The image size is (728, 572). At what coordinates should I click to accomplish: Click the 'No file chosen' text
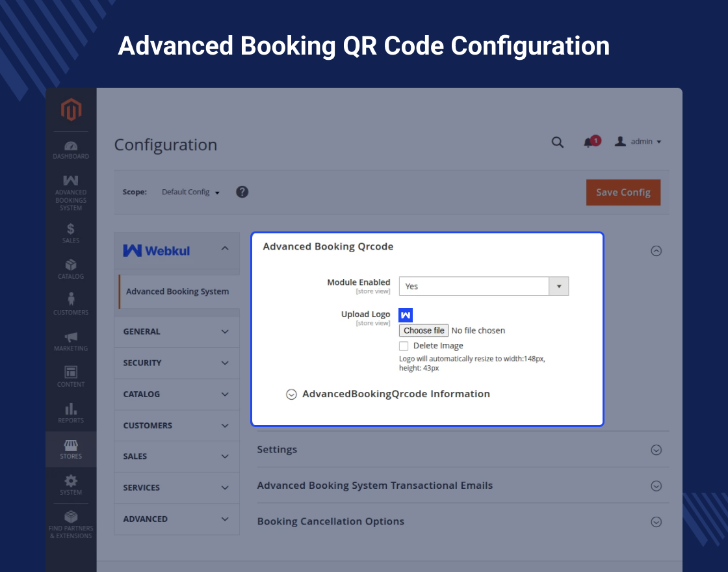(x=478, y=331)
